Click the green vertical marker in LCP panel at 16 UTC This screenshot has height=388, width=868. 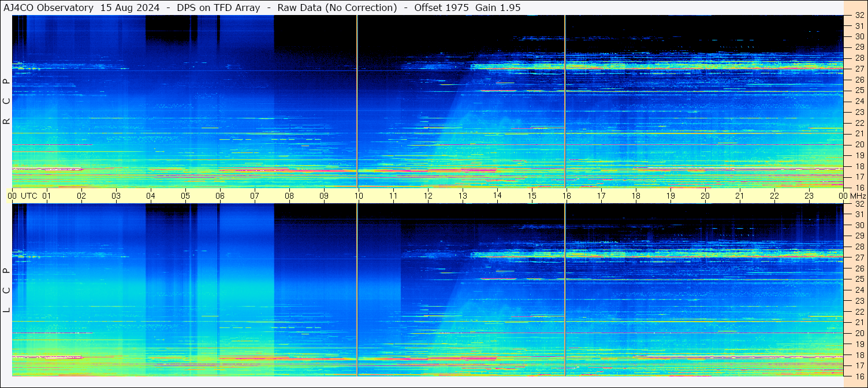[x=565, y=289]
